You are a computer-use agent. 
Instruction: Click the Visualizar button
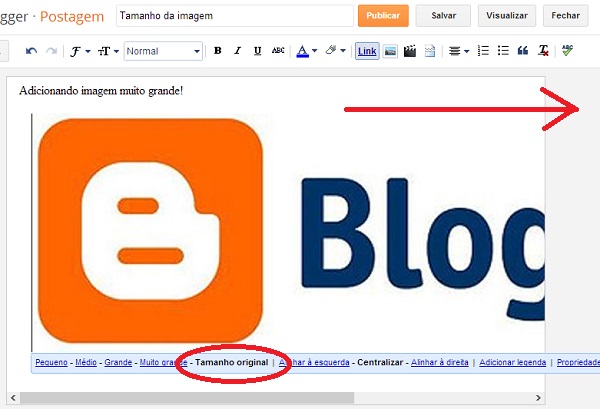[507, 16]
